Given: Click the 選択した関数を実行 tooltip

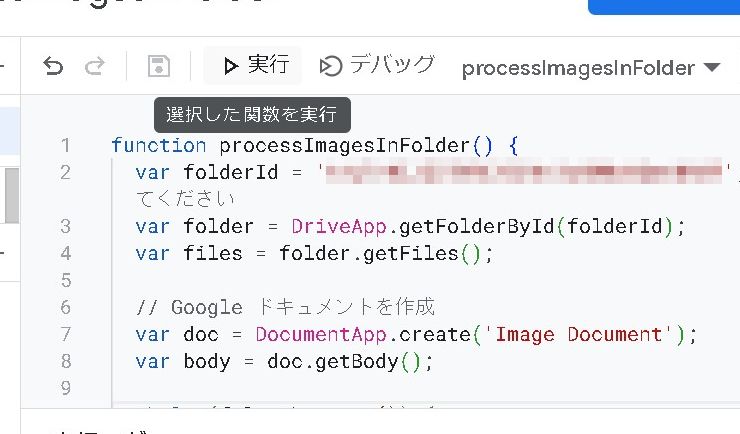Looking at the screenshot, I should [x=252, y=114].
